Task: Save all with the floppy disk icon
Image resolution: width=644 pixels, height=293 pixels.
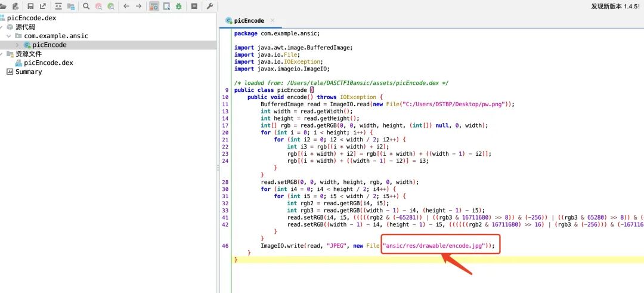Action: tap(30, 6)
